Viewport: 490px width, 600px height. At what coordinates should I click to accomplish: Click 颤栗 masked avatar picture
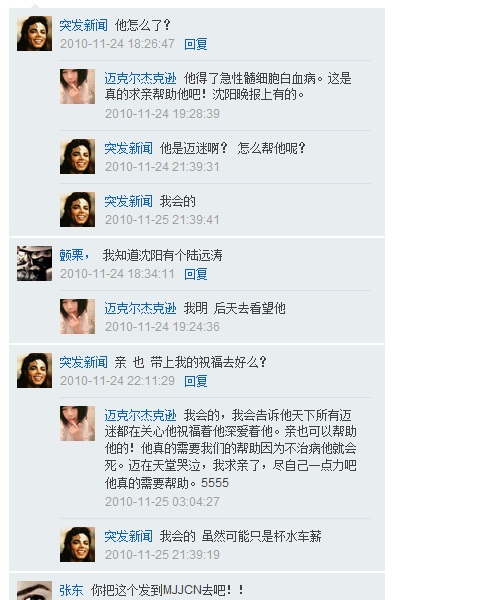[x=34, y=263]
